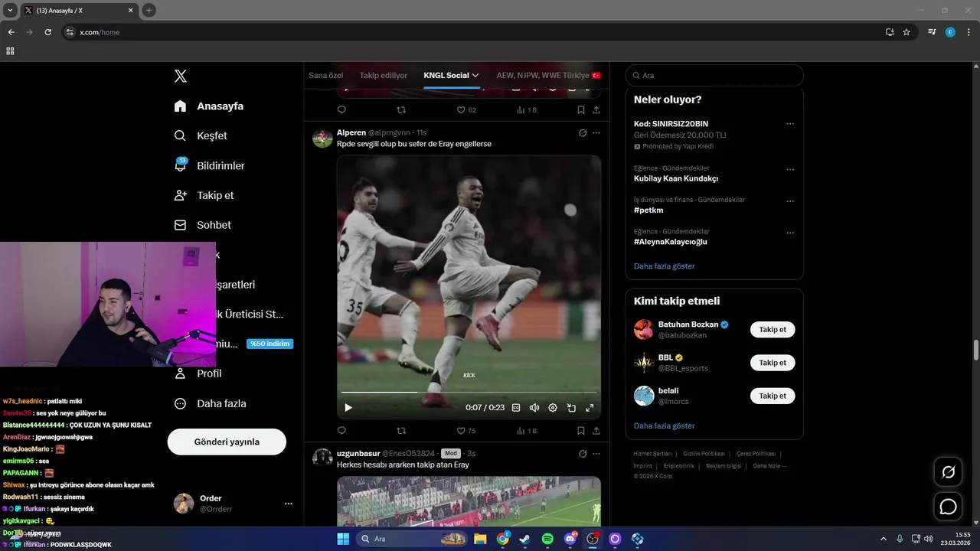Switch to AEW, NJPW, WWE Türkiye tab
This screenshot has height=551, width=980.
549,76
